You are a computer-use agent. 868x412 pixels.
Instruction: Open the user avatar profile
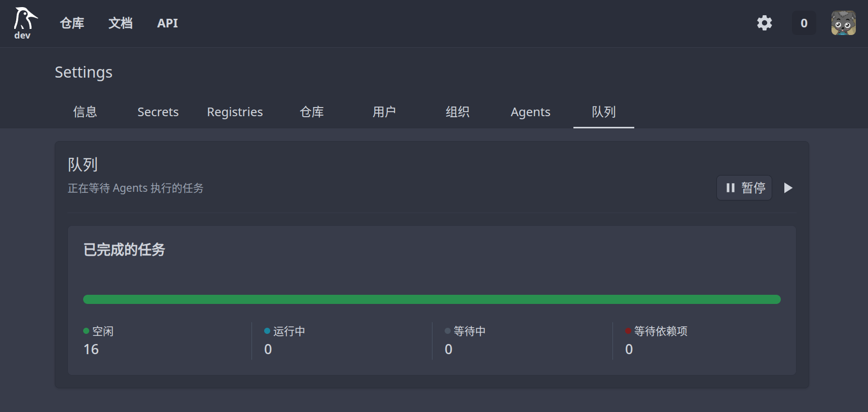(843, 23)
